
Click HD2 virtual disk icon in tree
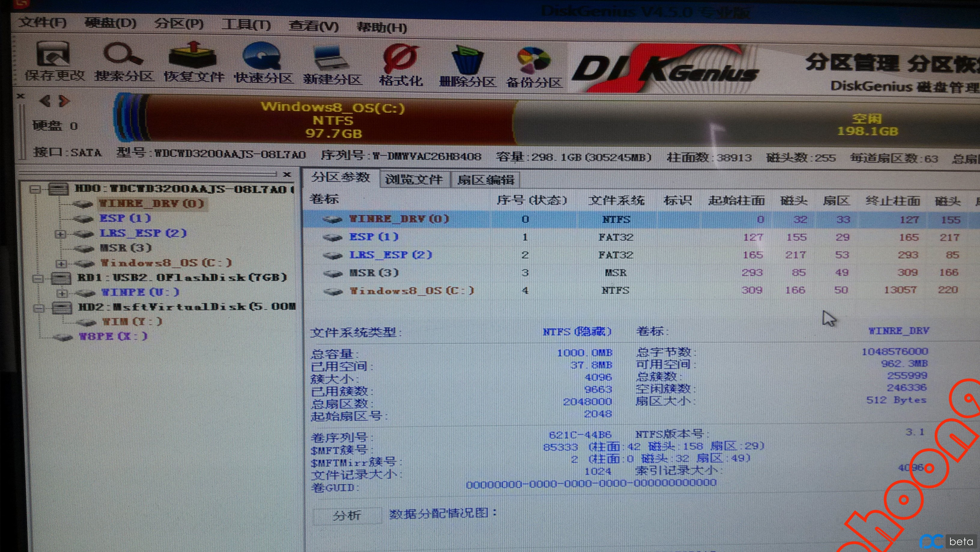(x=62, y=307)
